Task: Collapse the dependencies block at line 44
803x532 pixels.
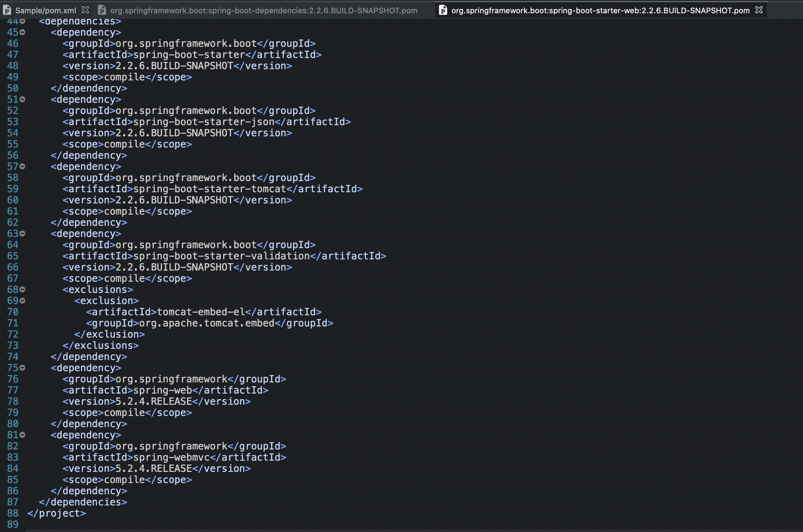Action: tap(22, 21)
